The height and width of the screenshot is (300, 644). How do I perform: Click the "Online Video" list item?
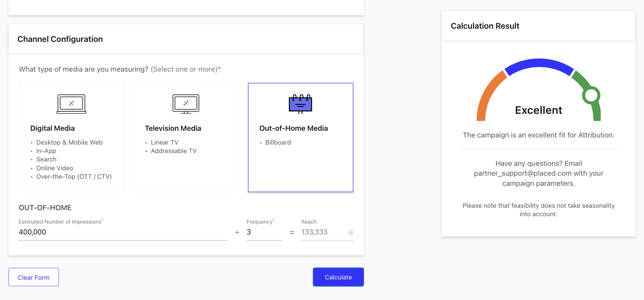(55, 168)
